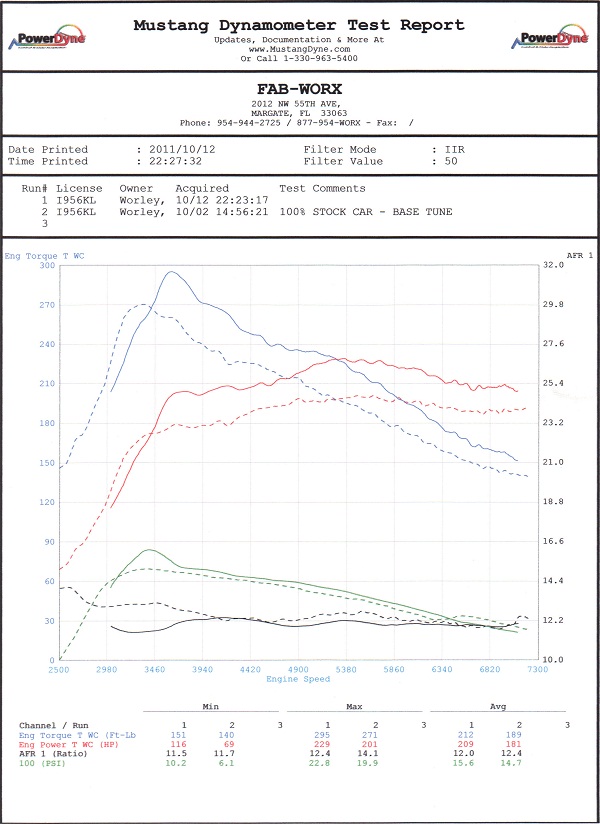
Task: Click the 5380 engine speed tick
Action: click(346, 670)
